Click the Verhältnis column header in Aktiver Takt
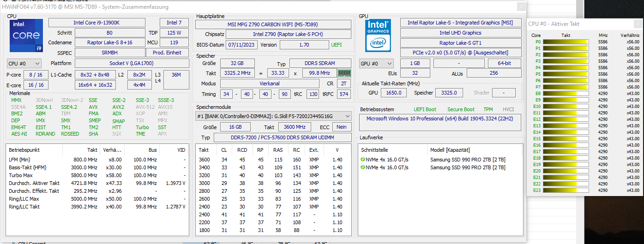Viewport: 644px width, 244px height. point(630,35)
